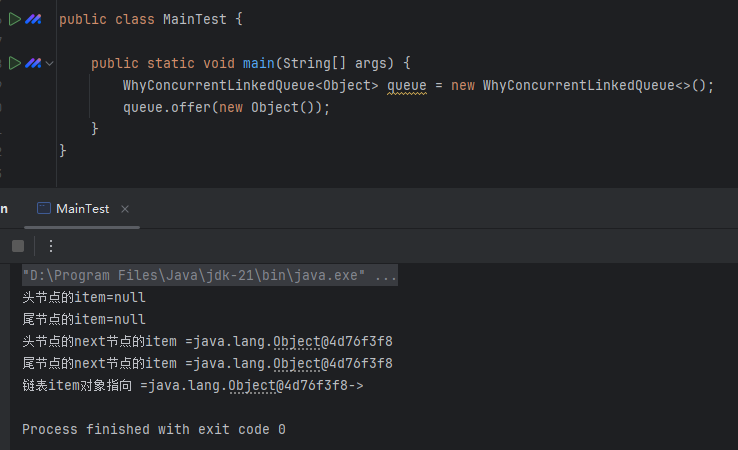Viewport: 738px width, 450px height.
Task: Click the MainTest tab window icon
Action: [x=43, y=208]
